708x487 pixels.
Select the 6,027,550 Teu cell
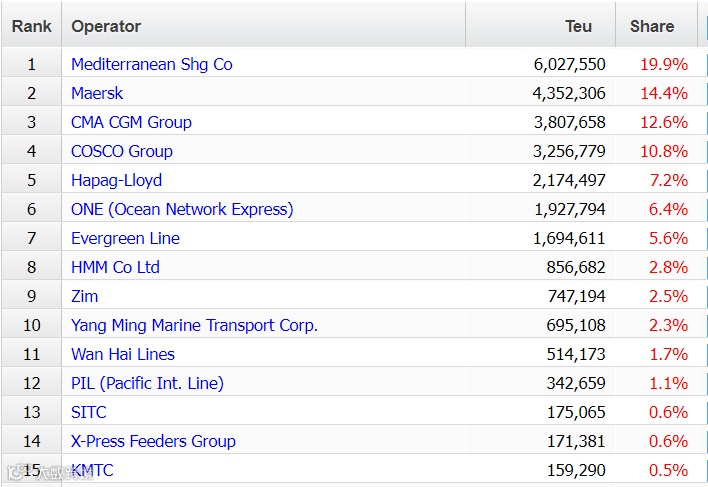[569, 64]
